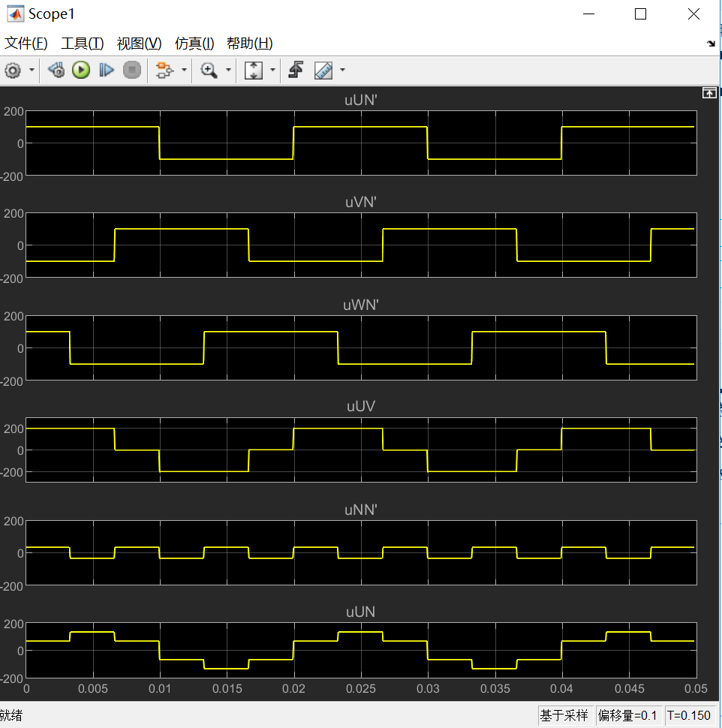722x728 pixels.
Task: Click the maximize axes icon above uUN' plot
Action: (709, 93)
